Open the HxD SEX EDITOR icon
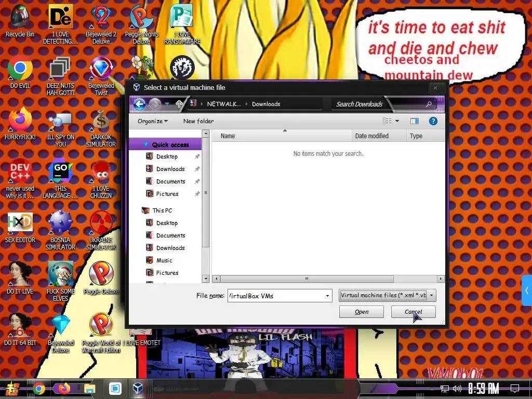The image size is (532, 399). click(20, 228)
